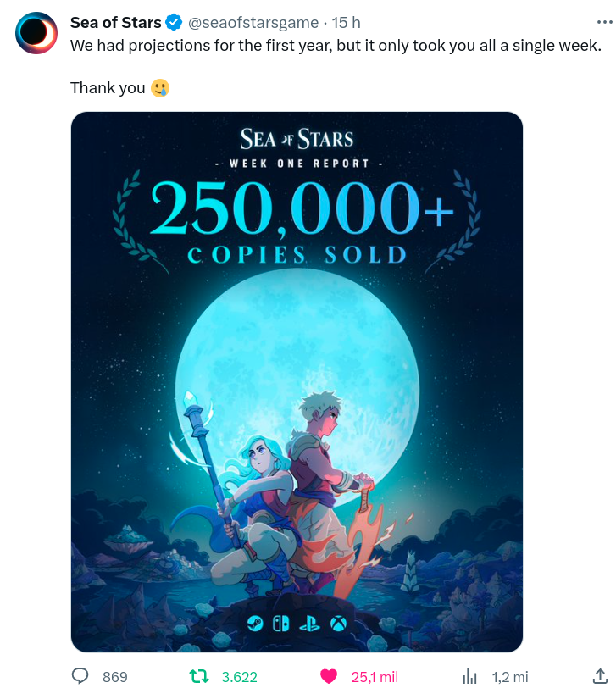Toggle the pink heart like icon

(x=329, y=676)
